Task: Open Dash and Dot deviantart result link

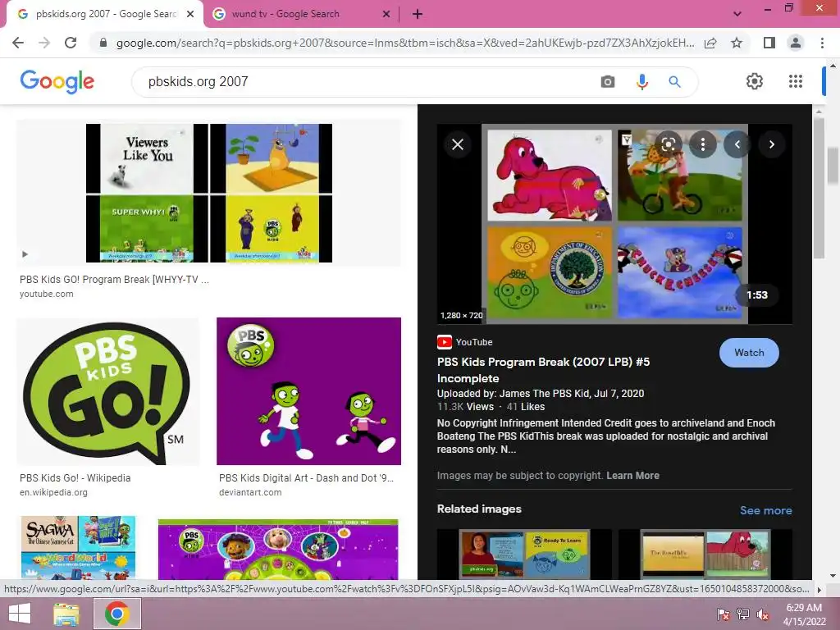Action: click(x=306, y=478)
